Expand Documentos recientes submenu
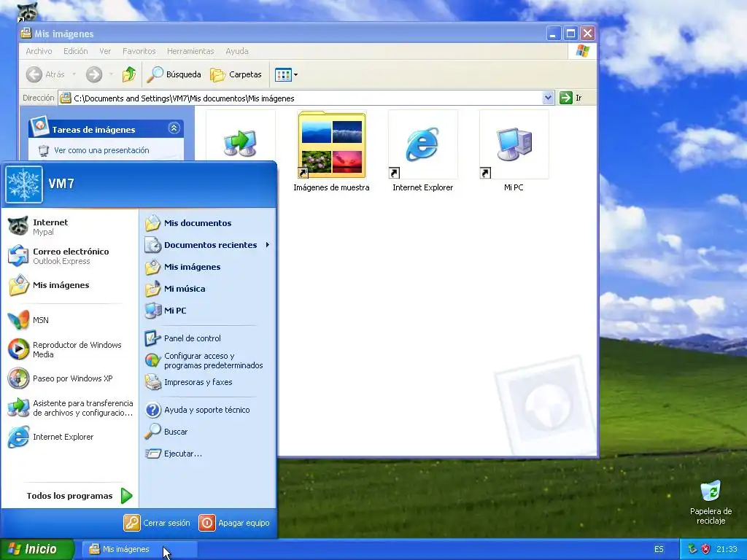The height and width of the screenshot is (560, 747). pyautogui.click(x=208, y=245)
